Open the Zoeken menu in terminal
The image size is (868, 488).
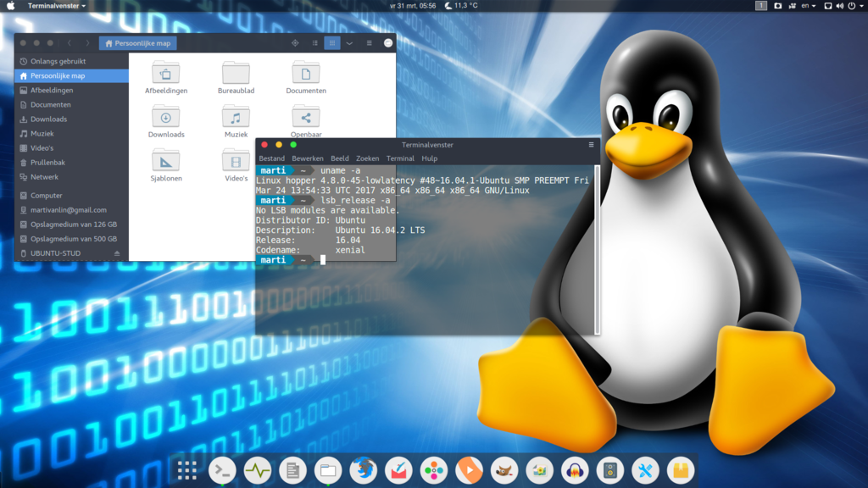tap(367, 158)
